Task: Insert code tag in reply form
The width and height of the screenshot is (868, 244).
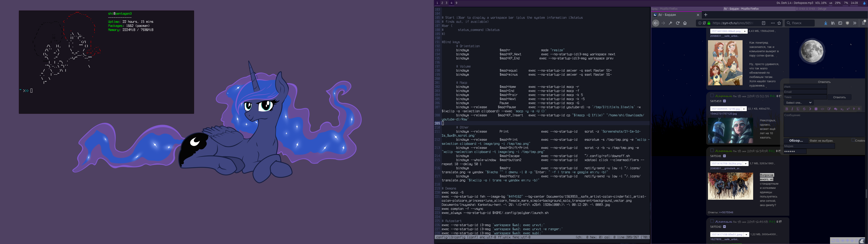Action: tap(823, 109)
